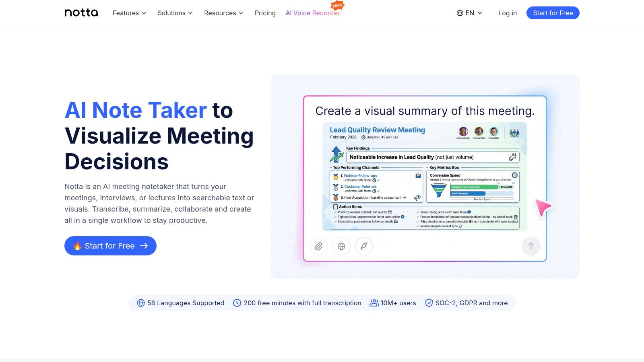Click the globe web search icon in prompt box
The image size is (644, 362).
tap(341, 246)
